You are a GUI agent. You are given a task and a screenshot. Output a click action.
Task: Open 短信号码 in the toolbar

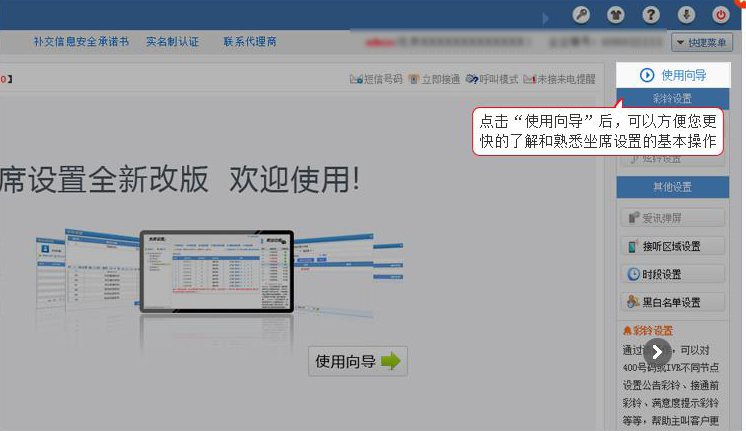pyautogui.click(x=376, y=79)
